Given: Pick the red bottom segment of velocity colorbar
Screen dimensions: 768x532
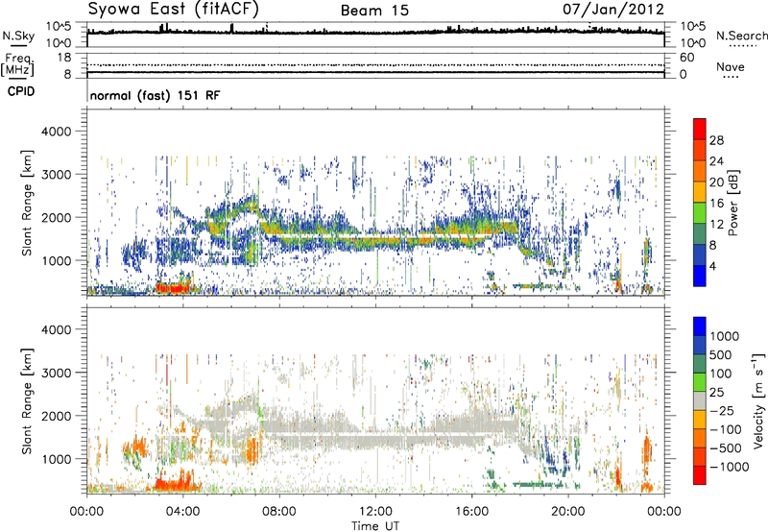Looking at the screenshot, I should click(x=700, y=475).
